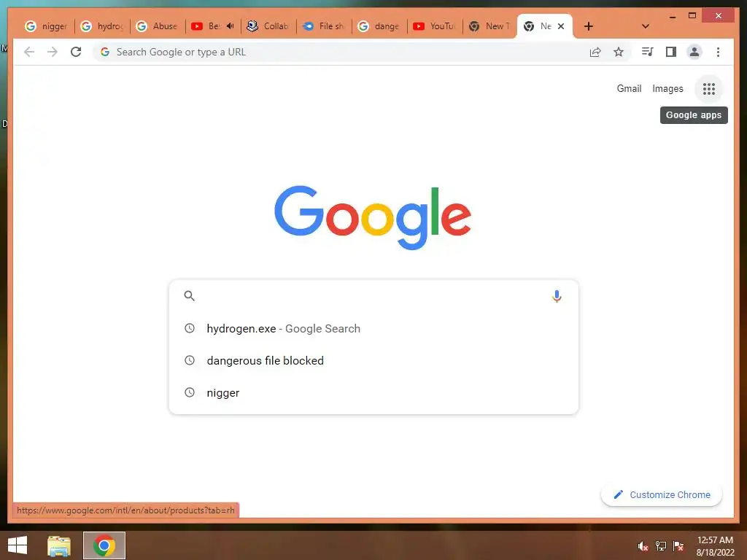Click the taskbar clock showing 12:57 AM

[x=715, y=546]
